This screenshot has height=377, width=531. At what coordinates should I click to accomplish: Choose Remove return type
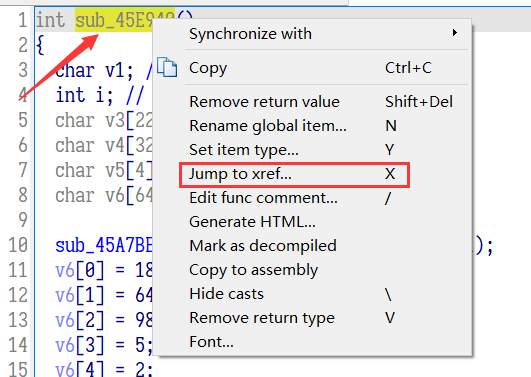coord(312,318)
